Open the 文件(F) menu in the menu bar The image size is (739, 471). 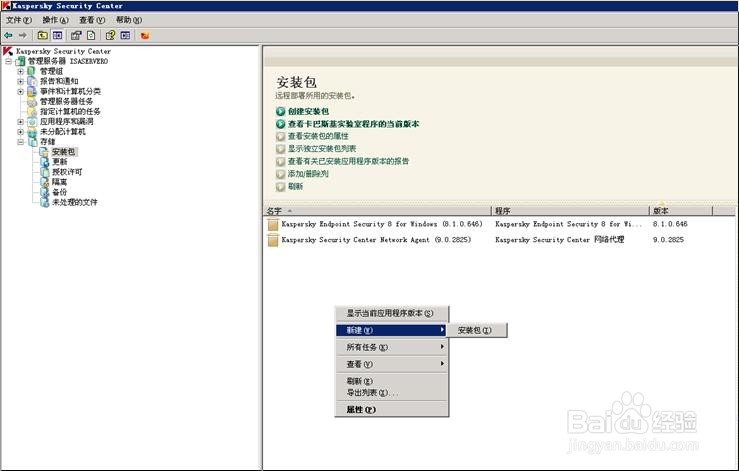pos(19,20)
